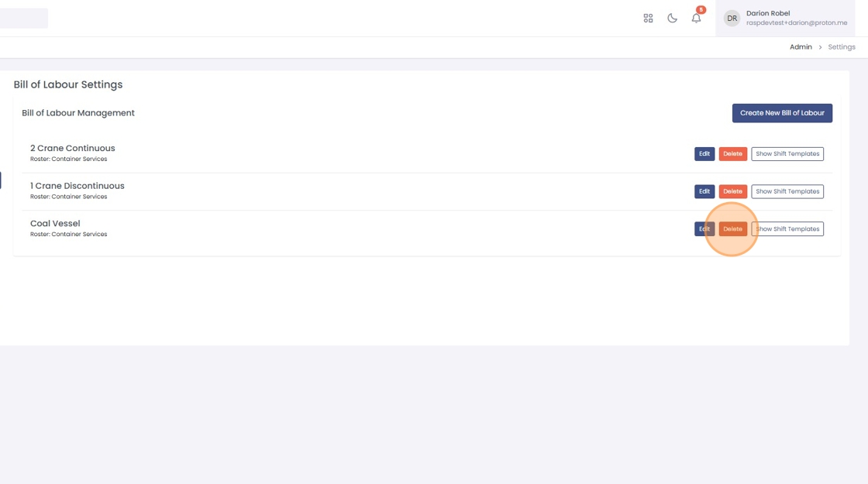
Task: Show Shift Templates for 1 Crane Discontinuous
Action: (x=787, y=191)
